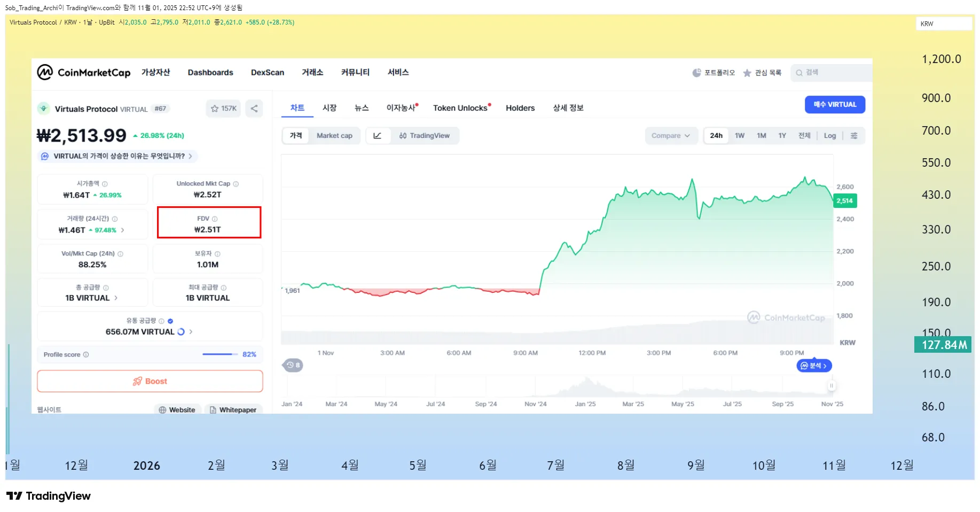Add to watchlist with the 157K star

tap(223, 108)
